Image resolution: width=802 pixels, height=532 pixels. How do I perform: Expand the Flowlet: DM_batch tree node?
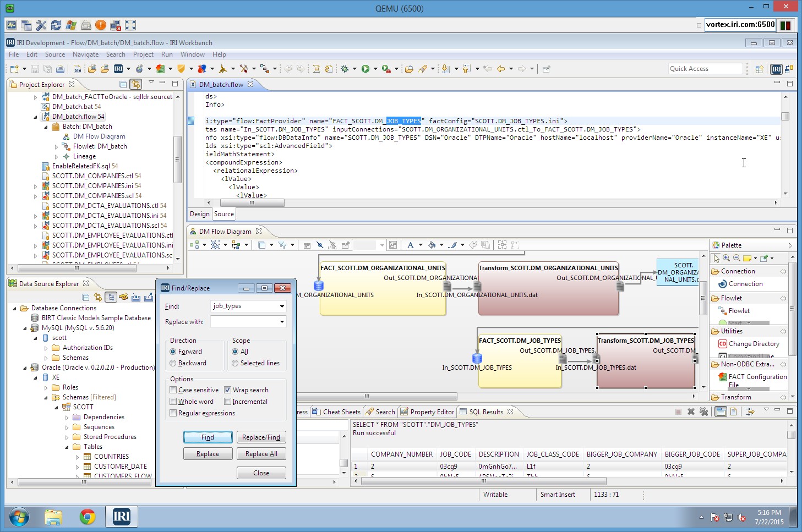click(57, 147)
